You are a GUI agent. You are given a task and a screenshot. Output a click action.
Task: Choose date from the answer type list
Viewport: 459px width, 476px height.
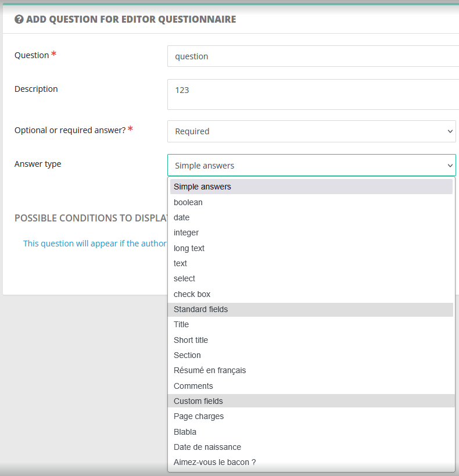coord(182,217)
